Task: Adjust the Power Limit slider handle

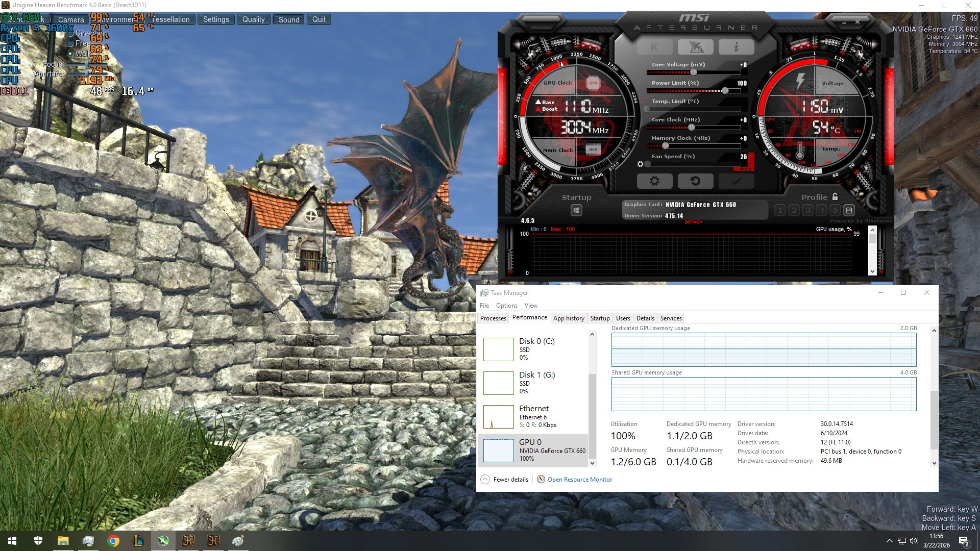Action: coord(725,91)
